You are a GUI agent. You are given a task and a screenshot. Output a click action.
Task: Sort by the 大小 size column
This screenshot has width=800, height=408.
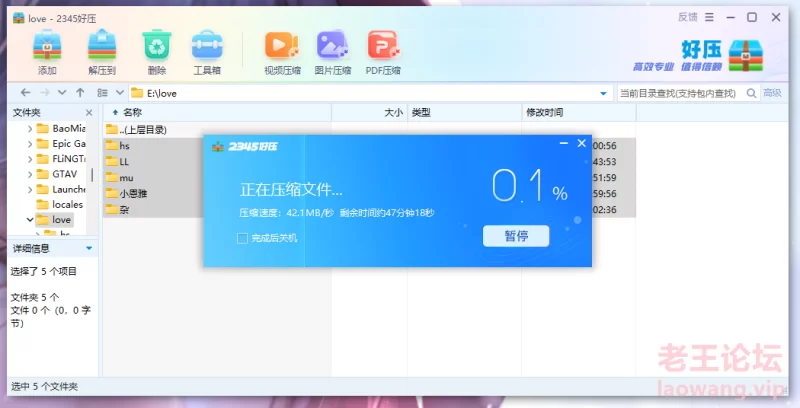pyautogui.click(x=369, y=113)
